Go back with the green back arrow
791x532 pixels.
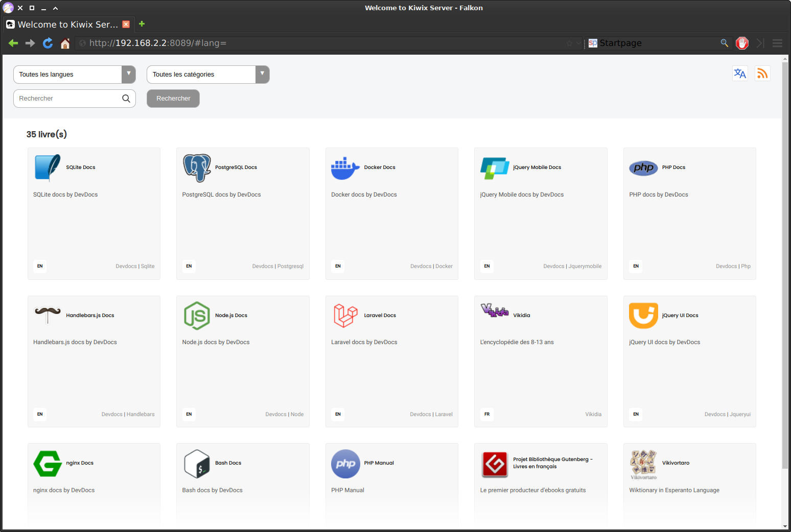(x=13, y=43)
